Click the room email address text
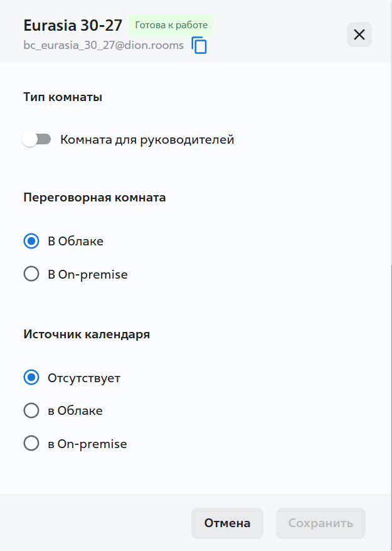Viewport: 392px width, 551px height. tap(103, 45)
